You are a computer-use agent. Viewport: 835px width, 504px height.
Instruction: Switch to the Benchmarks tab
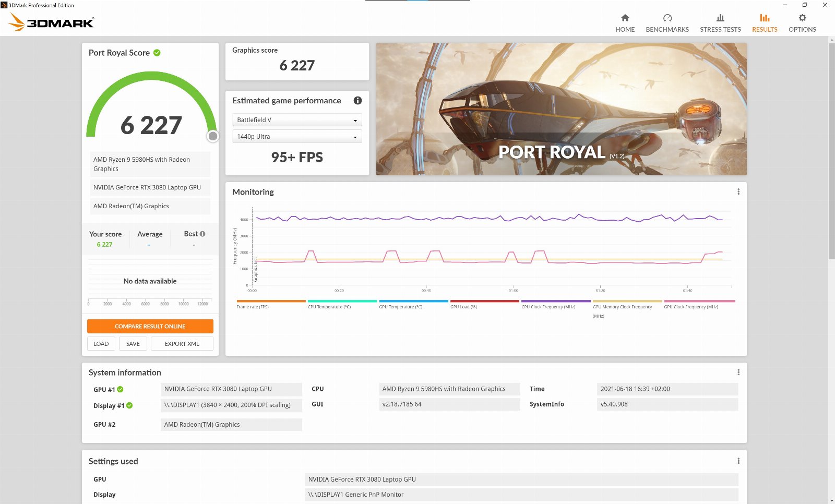(x=667, y=23)
